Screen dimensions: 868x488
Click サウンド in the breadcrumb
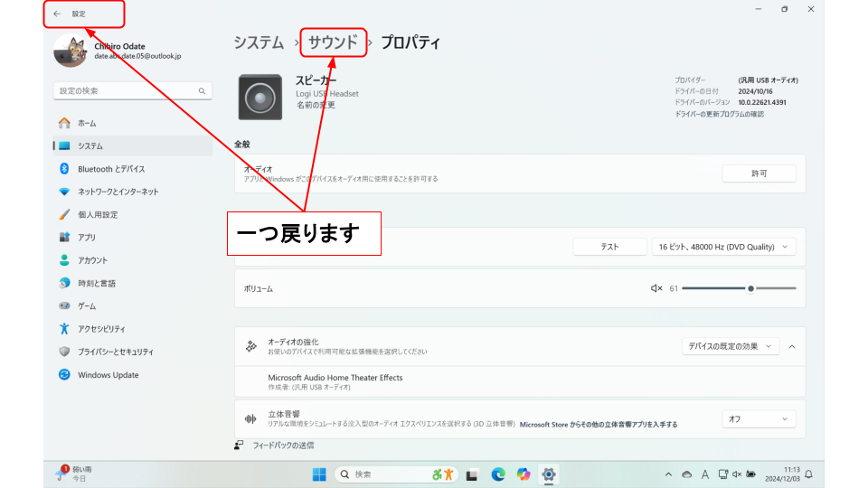coord(333,42)
